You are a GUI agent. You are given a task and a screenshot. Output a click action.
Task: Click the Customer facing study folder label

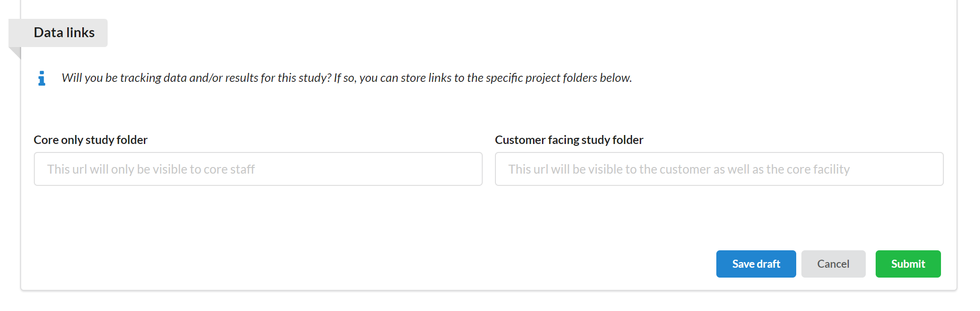click(569, 140)
